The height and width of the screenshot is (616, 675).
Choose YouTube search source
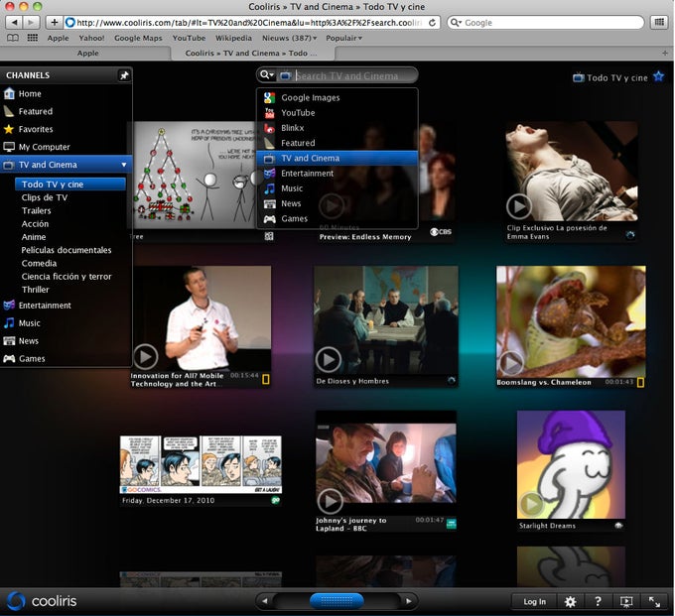pos(337,113)
